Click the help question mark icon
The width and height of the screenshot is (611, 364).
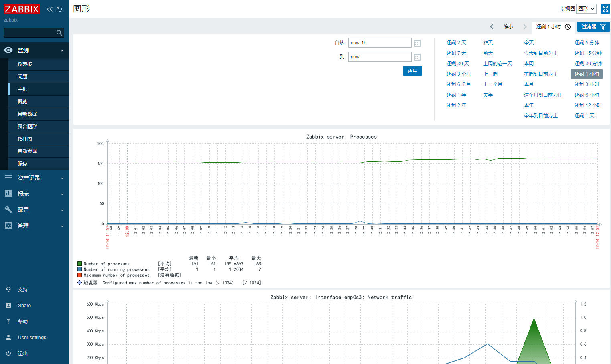coord(8,321)
